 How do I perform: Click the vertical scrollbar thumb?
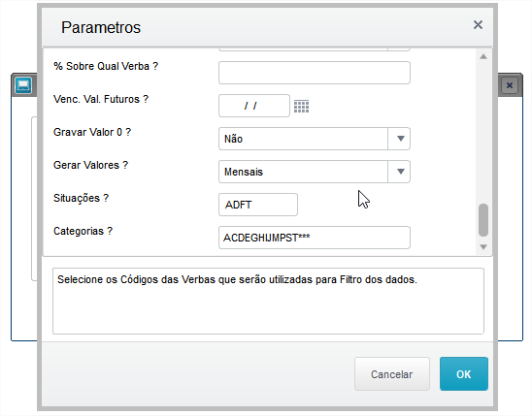(x=483, y=220)
